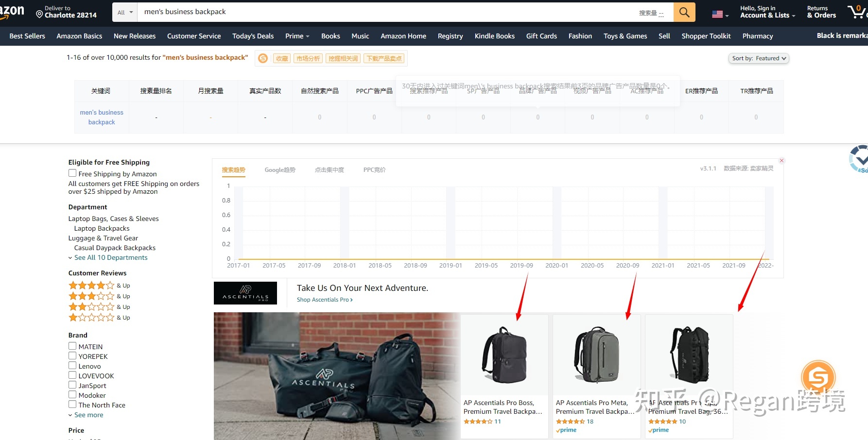The width and height of the screenshot is (868, 440).
Task: Click the Seller Sprite logo beside results
Action: coord(263,58)
